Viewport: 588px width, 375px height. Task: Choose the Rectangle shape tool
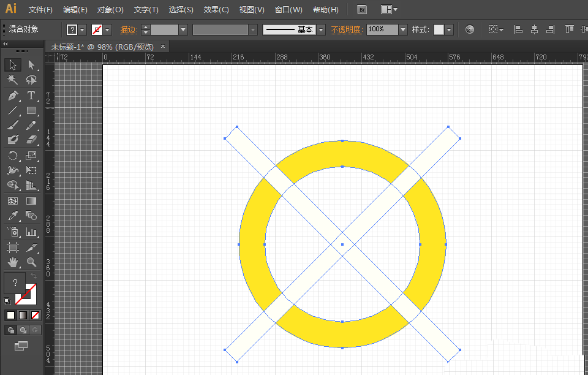(x=31, y=111)
